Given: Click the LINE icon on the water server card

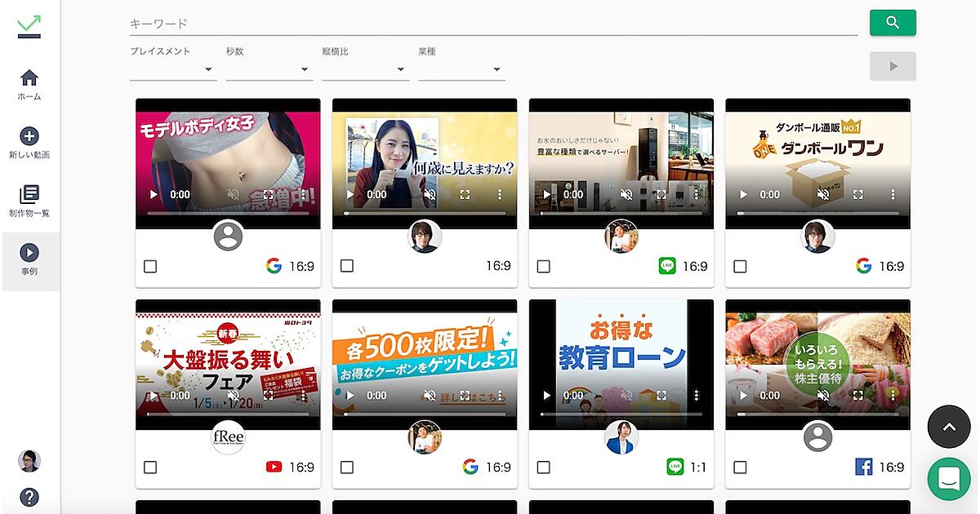Looking at the screenshot, I should [x=667, y=266].
